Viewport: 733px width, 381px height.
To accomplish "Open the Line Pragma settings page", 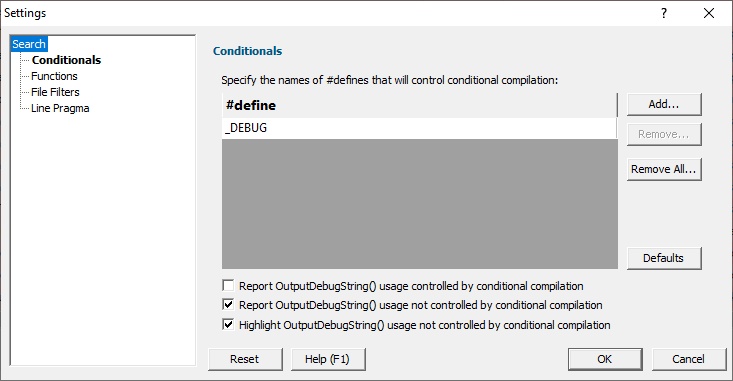I will pos(60,108).
